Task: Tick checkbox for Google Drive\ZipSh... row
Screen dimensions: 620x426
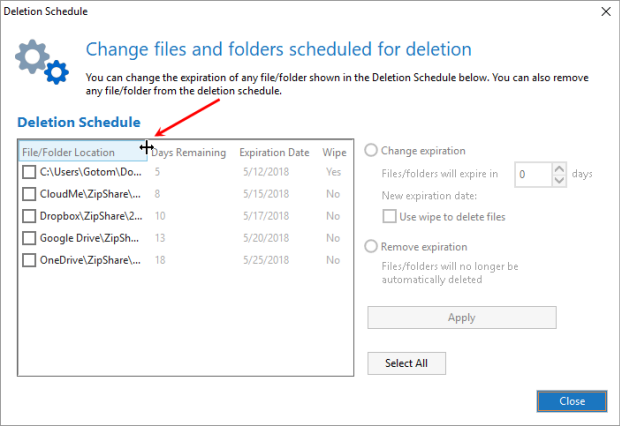Action: click(x=29, y=238)
